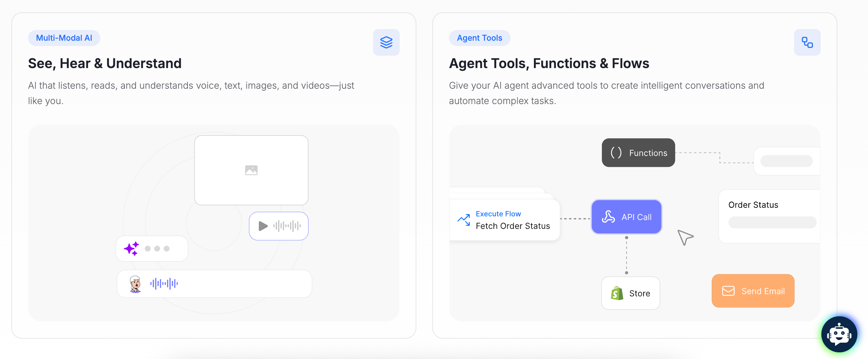
Task: Click the purple sparkles AI icon
Action: [132, 249]
